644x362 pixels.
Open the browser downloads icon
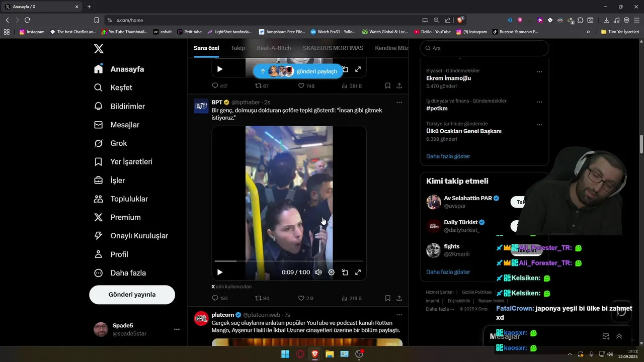click(x=606, y=20)
